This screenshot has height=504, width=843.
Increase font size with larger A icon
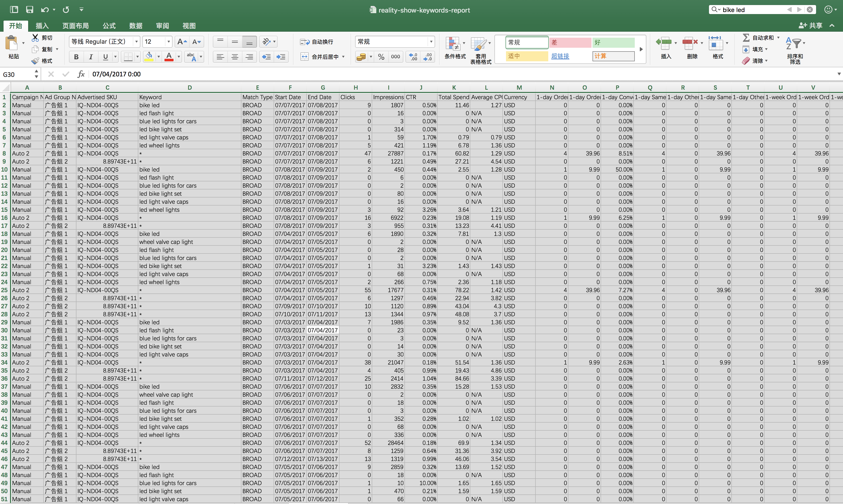182,42
